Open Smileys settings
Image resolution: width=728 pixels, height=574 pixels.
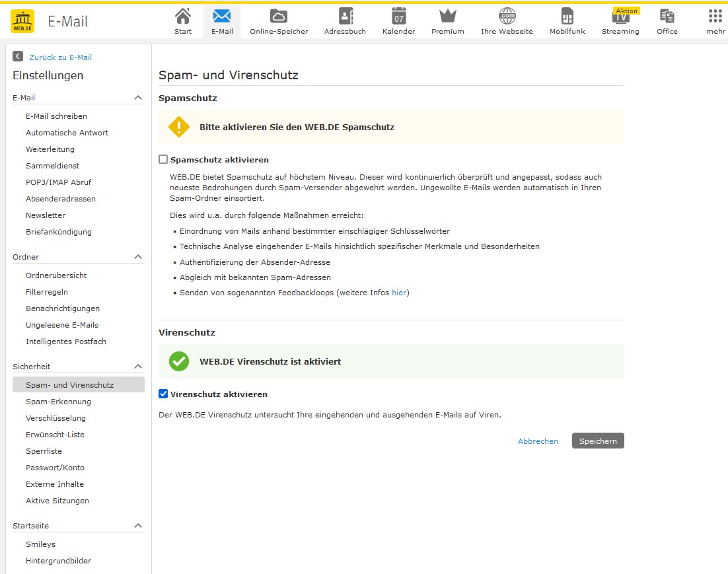[x=40, y=544]
